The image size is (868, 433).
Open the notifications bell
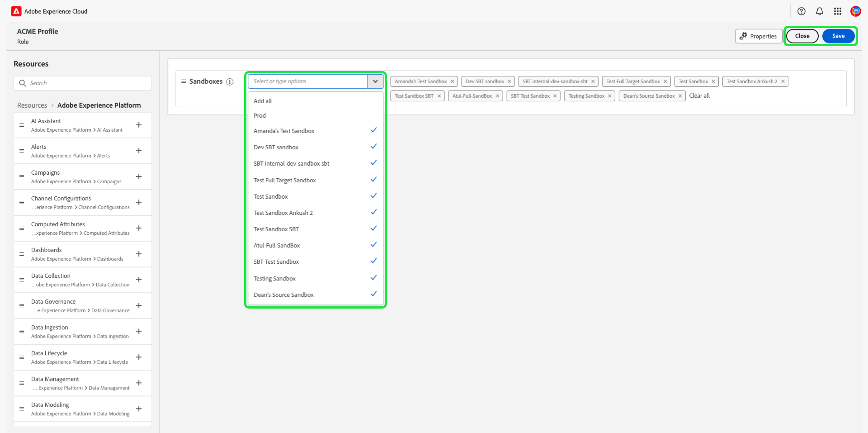point(820,11)
